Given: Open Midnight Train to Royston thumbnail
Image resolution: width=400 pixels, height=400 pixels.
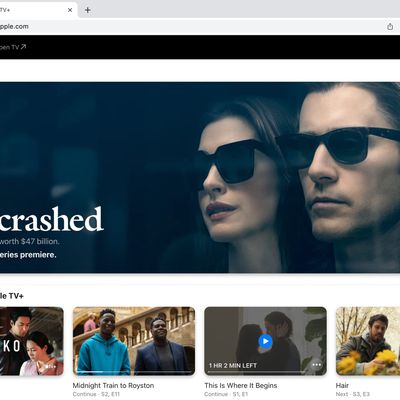Looking at the screenshot, I should pyautogui.click(x=134, y=341).
